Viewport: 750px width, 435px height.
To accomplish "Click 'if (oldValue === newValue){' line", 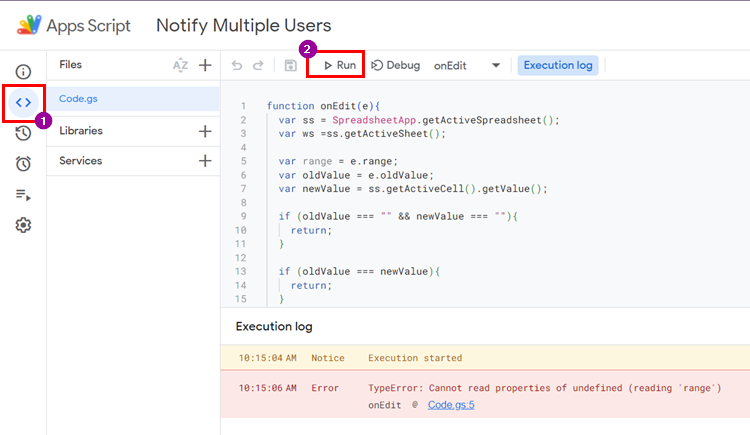I will tap(359, 271).
